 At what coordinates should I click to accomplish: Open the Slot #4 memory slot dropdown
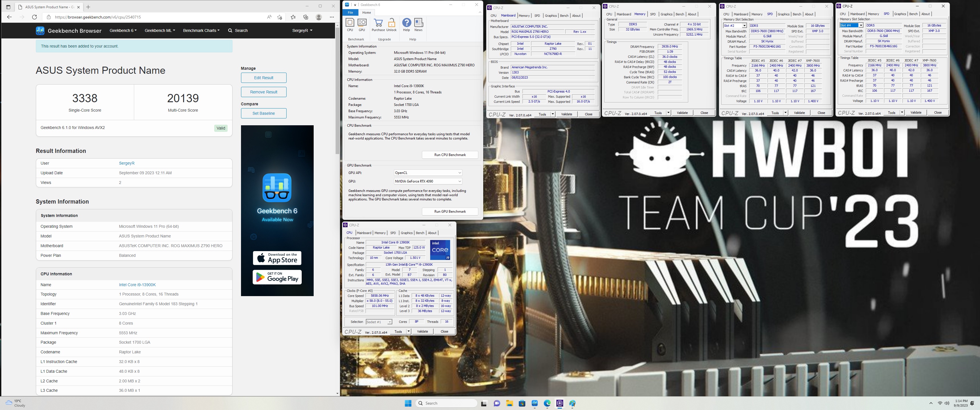point(852,25)
